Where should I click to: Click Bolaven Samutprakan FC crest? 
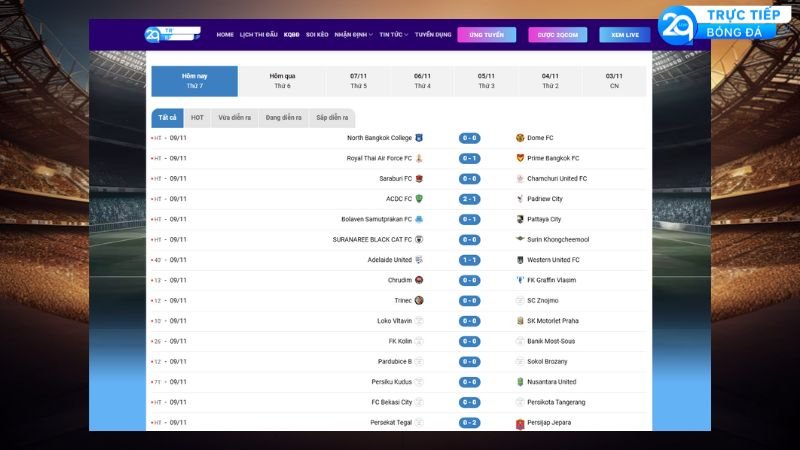point(419,219)
